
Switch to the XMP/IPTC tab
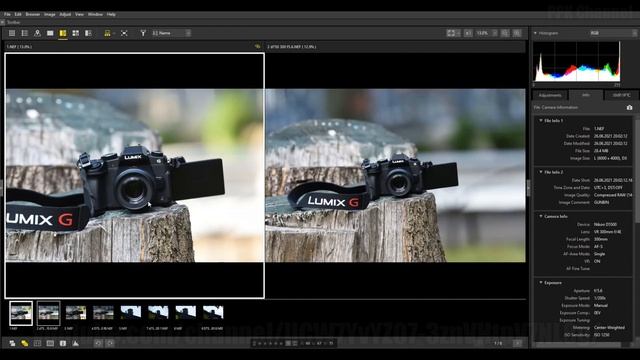(x=621, y=95)
